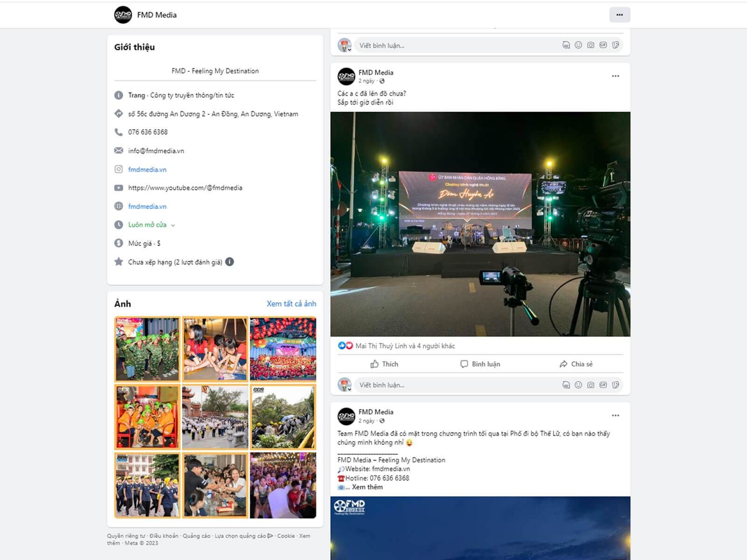Click the 2 ngày timestamp on the stage photo post
Screen dimensions: 747x560
[366, 81]
